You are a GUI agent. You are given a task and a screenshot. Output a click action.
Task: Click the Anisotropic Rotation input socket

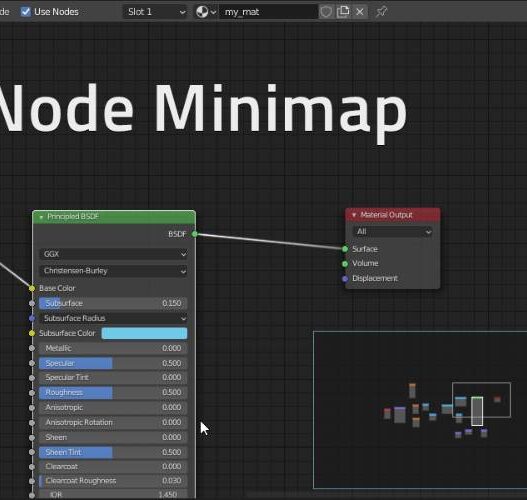(x=32, y=422)
